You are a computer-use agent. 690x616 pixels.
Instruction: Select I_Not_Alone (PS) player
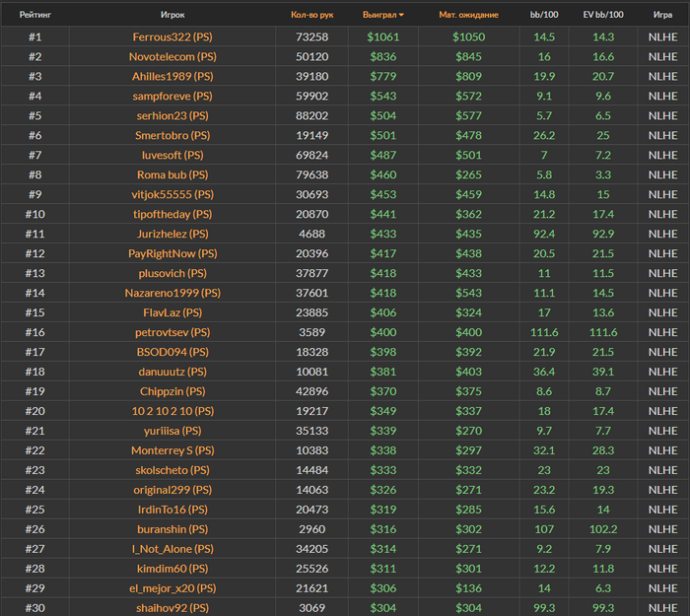point(172,549)
